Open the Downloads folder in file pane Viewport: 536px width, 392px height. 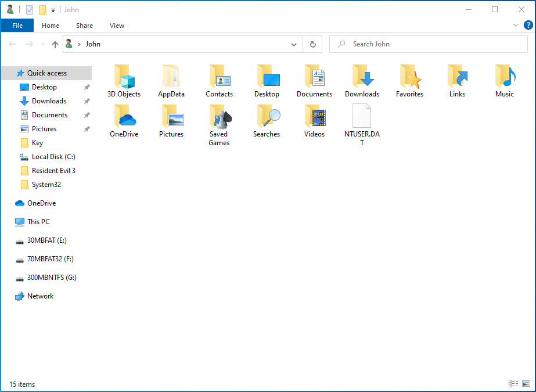tap(362, 81)
